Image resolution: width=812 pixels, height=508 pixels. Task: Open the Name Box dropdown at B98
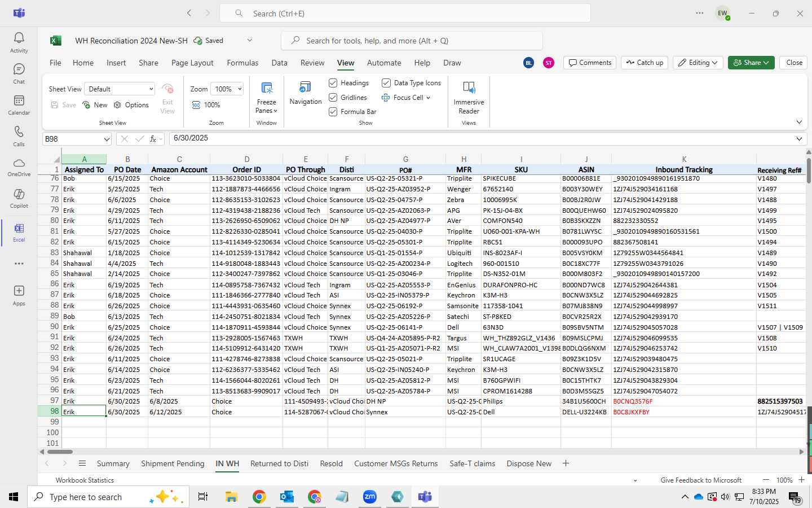click(107, 139)
